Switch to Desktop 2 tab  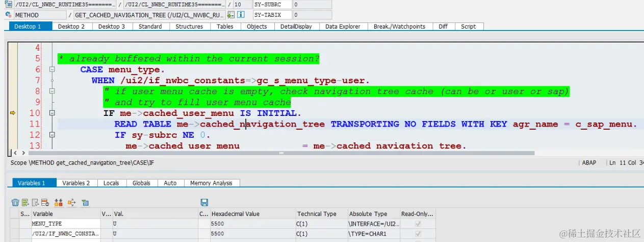[71, 26]
